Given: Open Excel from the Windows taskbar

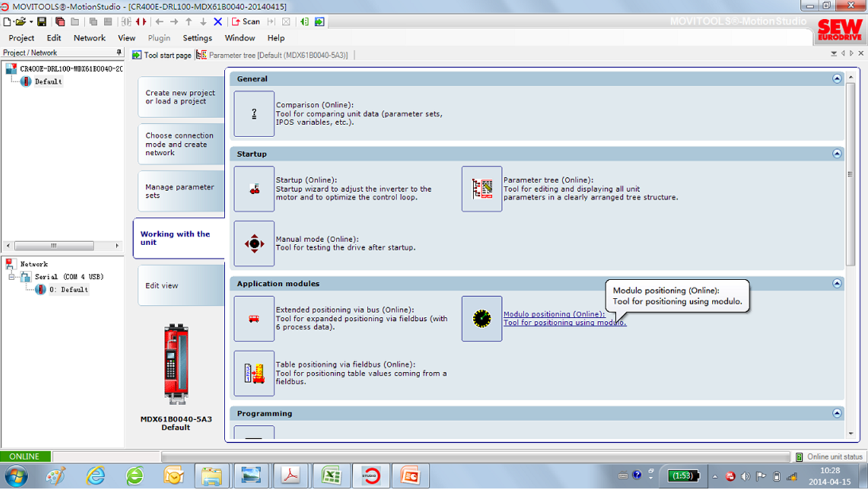Looking at the screenshot, I should 331,475.
